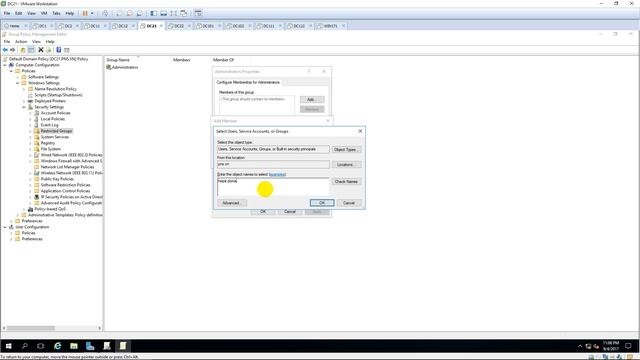Open the VMware File menu
Viewport: 640px width, 360px height.
(x=7, y=13)
